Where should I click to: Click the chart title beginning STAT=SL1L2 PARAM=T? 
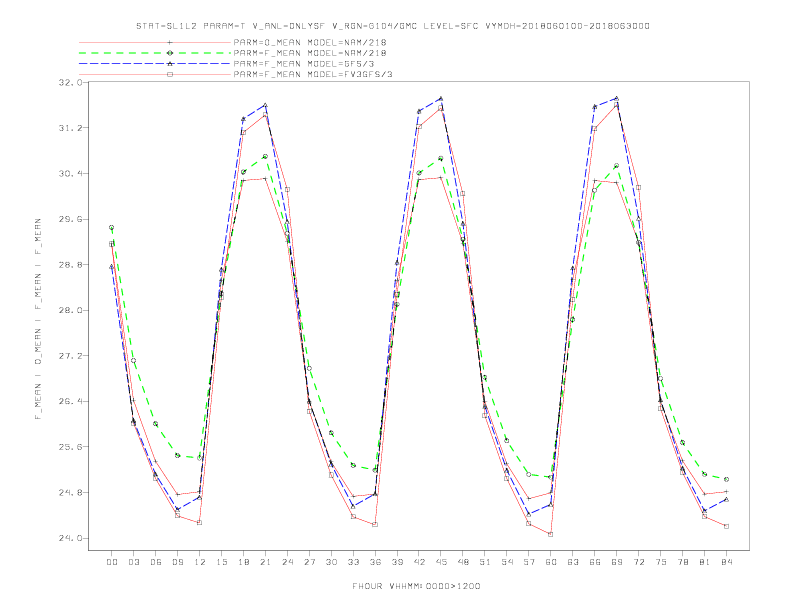click(x=392, y=26)
